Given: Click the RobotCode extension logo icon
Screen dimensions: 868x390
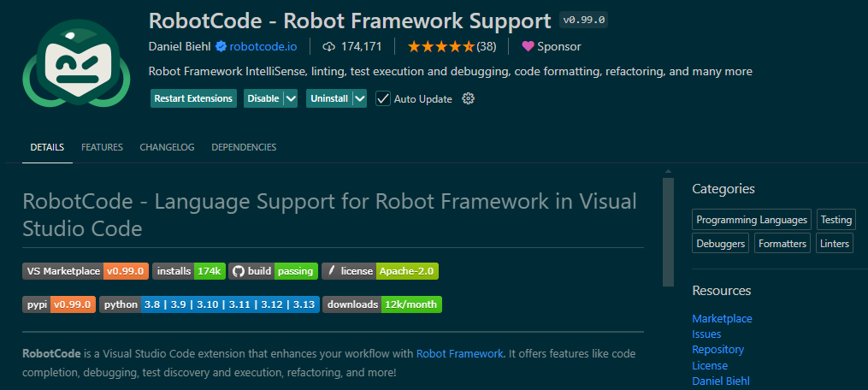Looking at the screenshot, I should tap(74, 73).
